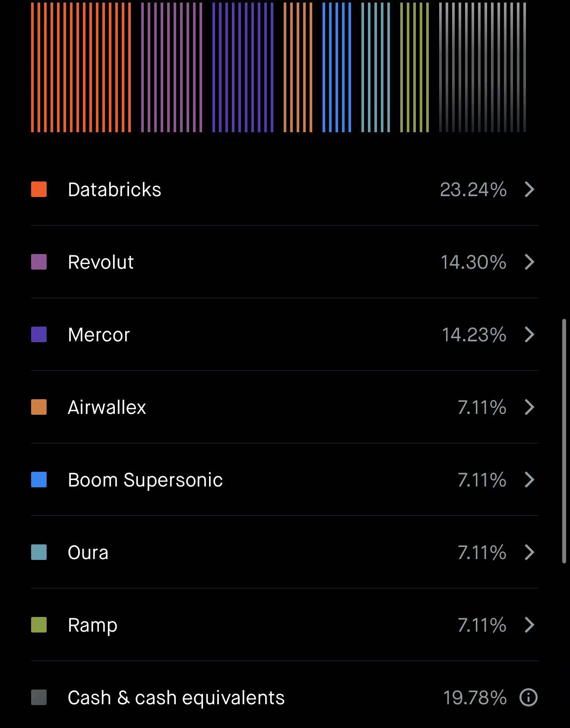Click the 14.30% Revolut allocation value
Viewport: 570px width, 728px height.
point(473,262)
